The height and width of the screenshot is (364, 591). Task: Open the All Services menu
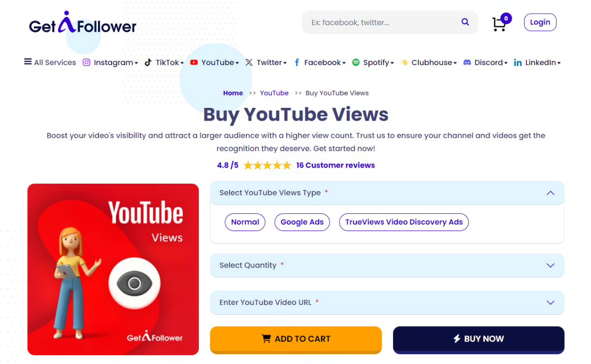click(49, 62)
